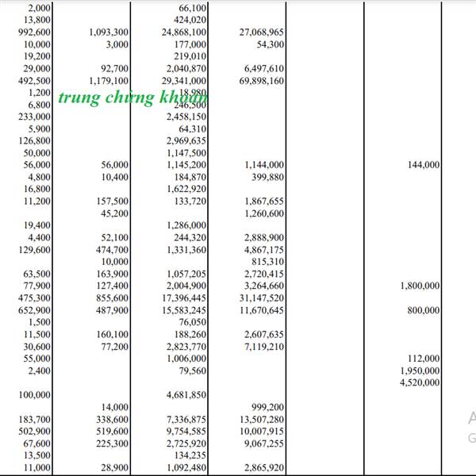
Task: Select the 219,010 entry
Action: [190, 56]
